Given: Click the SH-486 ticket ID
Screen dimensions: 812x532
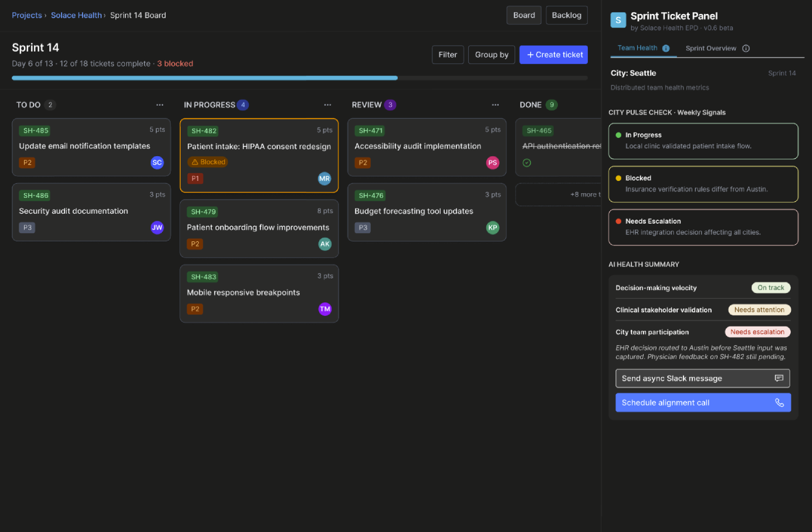Looking at the screenshot, I should tap(36, 196).
